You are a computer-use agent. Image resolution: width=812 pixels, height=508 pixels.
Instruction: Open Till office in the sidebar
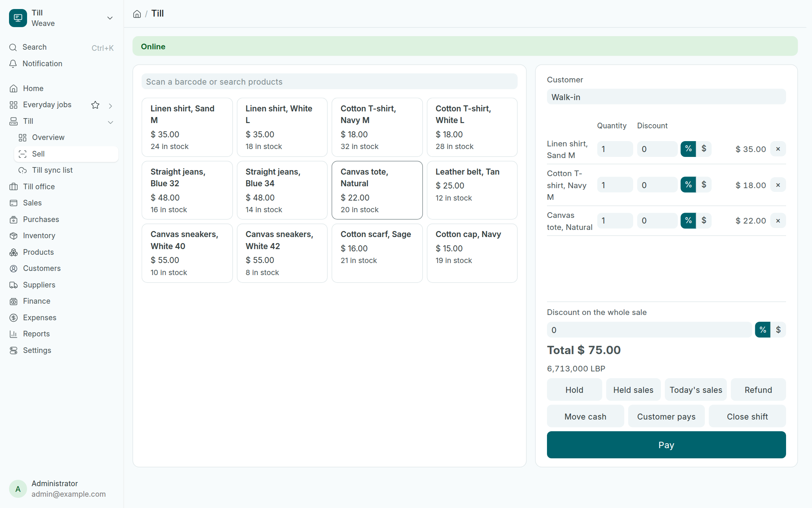(62, 187)
